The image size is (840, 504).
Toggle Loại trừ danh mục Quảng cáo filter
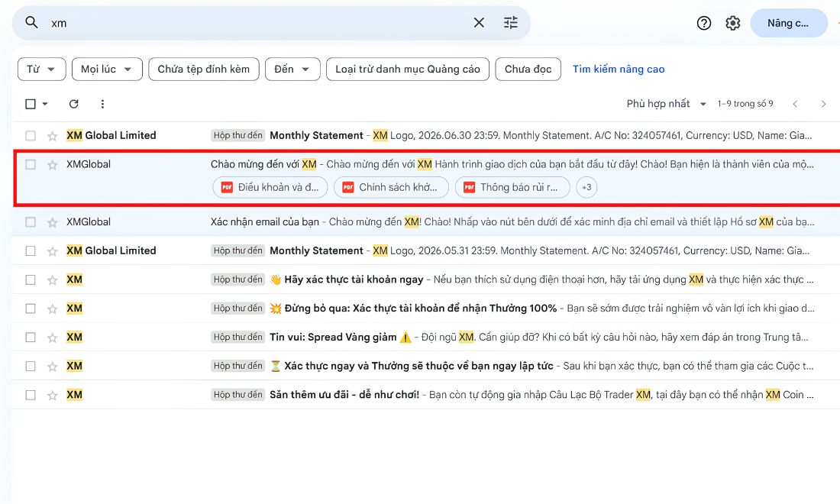pyautogui.click(x=408, y=69)
